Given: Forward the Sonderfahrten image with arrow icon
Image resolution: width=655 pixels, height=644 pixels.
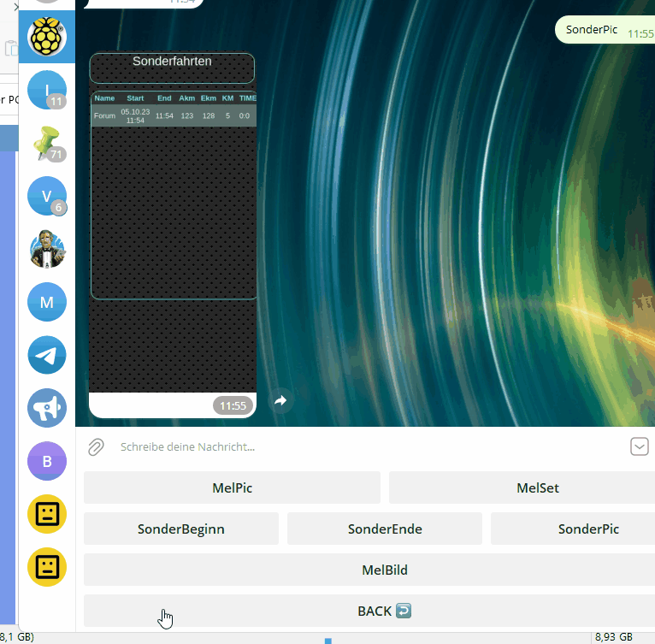Looking at the screenshot, I should (280, 401).
